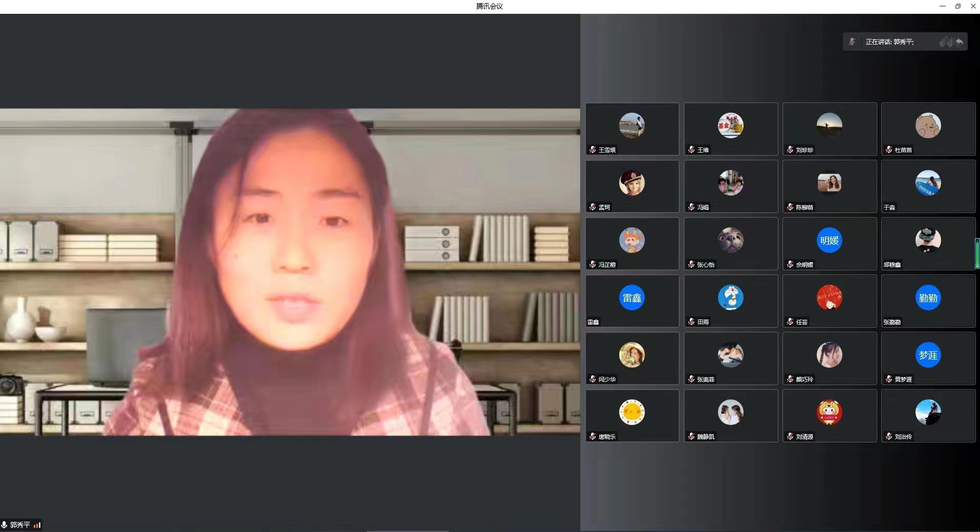The image size is (980, 532).
Task: Click the muted microphone icon in speaking bar
Action: pyautogui.click(x=852, y=42)
